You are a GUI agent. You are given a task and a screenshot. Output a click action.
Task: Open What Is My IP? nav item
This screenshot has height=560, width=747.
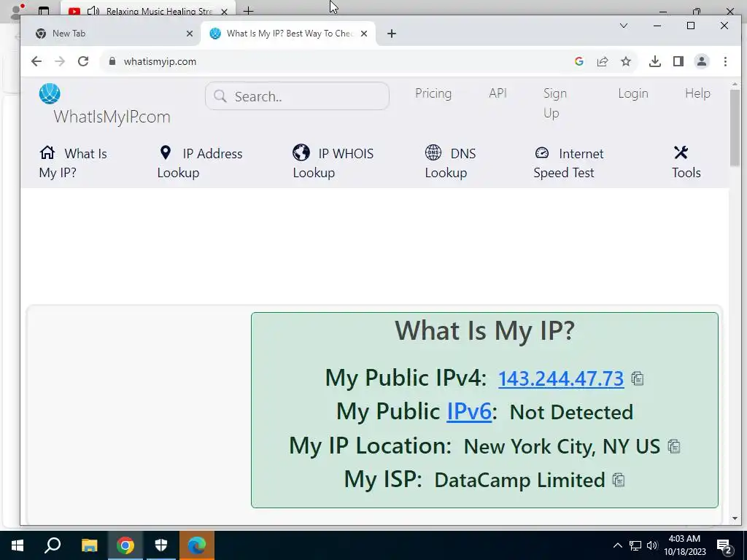point(73,163)
